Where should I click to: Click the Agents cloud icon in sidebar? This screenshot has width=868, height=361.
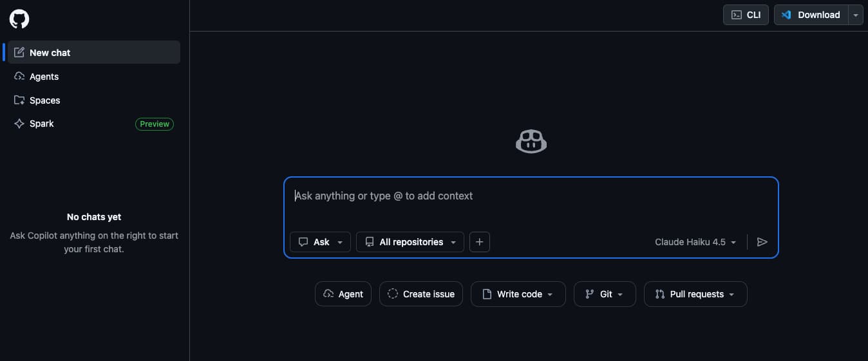(19, 77)
